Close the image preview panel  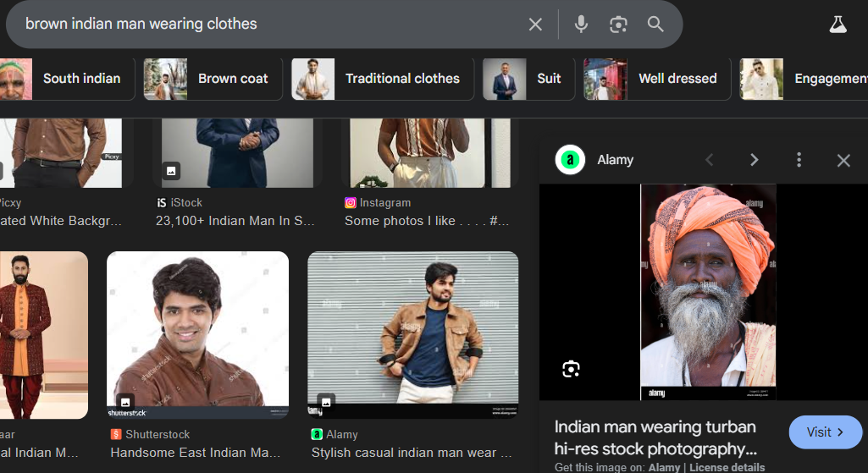(843, 160)
